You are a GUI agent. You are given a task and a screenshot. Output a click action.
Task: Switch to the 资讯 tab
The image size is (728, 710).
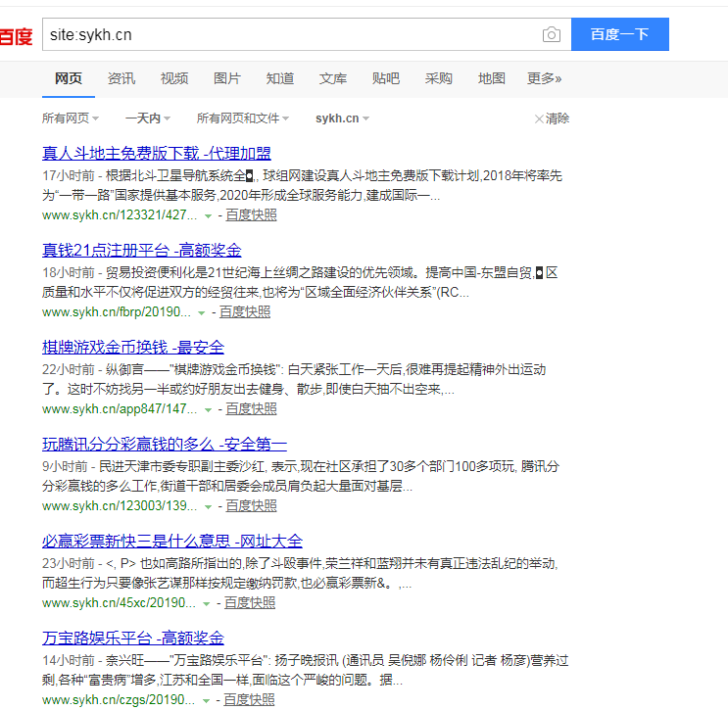[x=121, y=78]
